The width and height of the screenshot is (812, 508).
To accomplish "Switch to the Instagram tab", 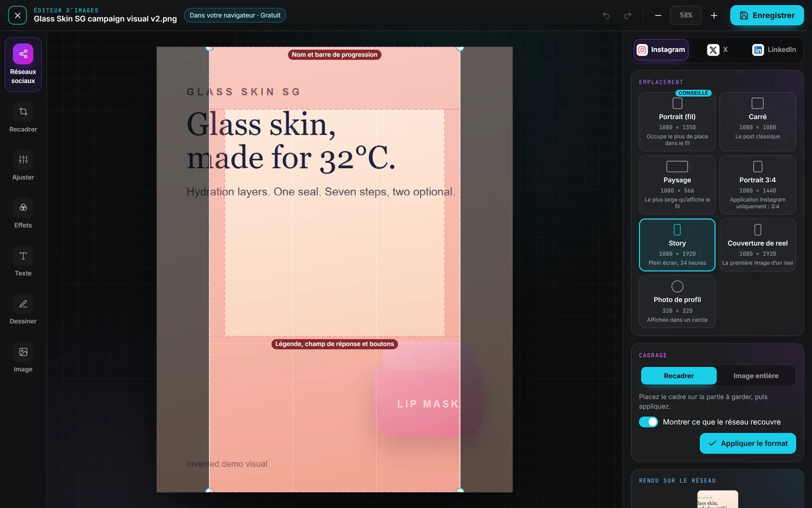I will (x=661, y=50).
